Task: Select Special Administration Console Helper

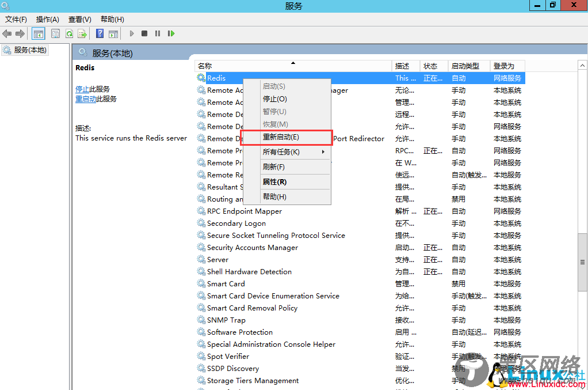Action: tap(360, 344)
